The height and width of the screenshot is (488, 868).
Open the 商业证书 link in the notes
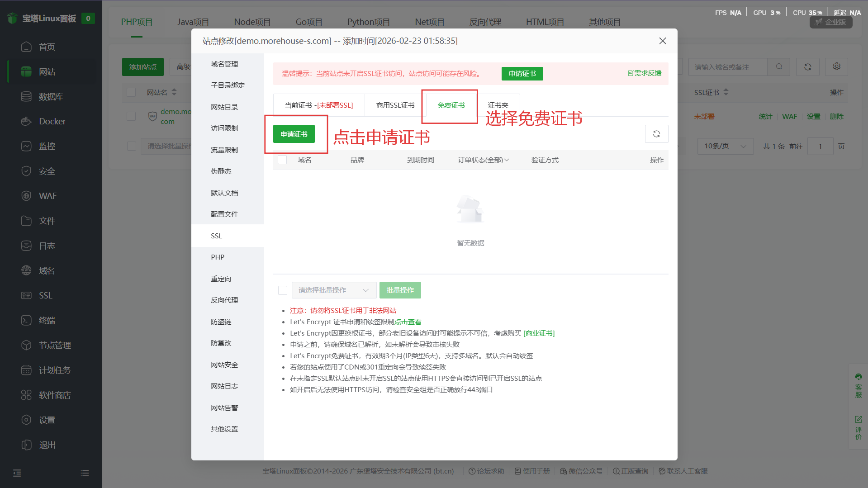[x=539, y=333]
